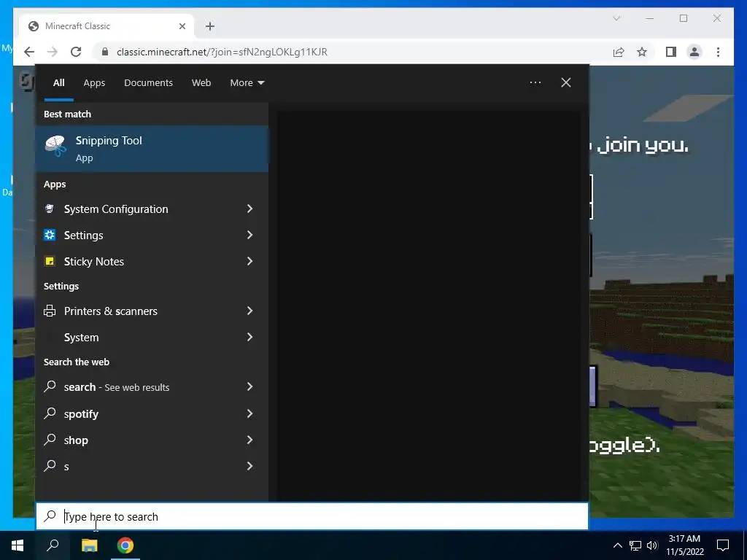The height and width of the screenshot is (560, 747).
Task: Click the System Configuration app icon
Action: click(50, 209)
